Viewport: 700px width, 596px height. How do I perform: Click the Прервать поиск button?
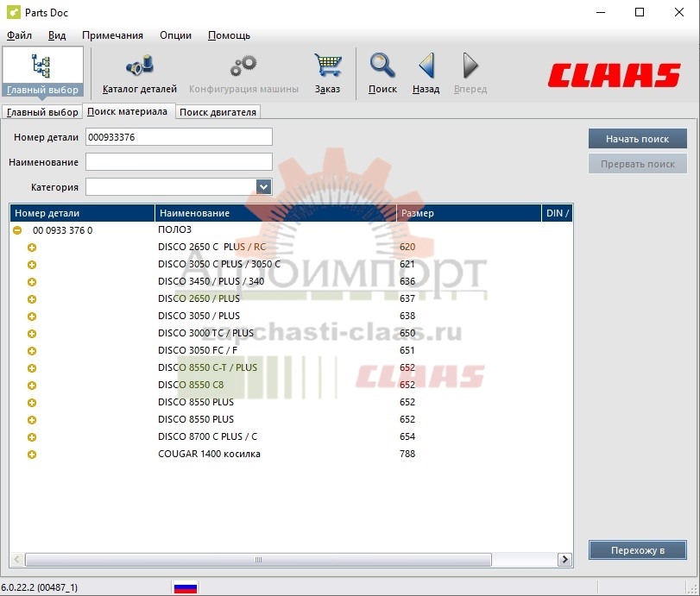[x=638, y=164]
